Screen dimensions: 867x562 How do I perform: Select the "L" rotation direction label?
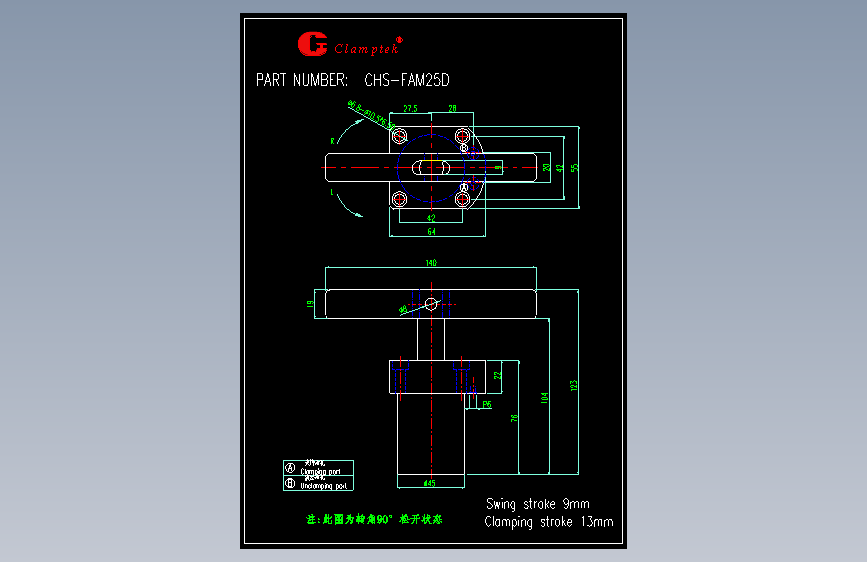click(332, 192)
